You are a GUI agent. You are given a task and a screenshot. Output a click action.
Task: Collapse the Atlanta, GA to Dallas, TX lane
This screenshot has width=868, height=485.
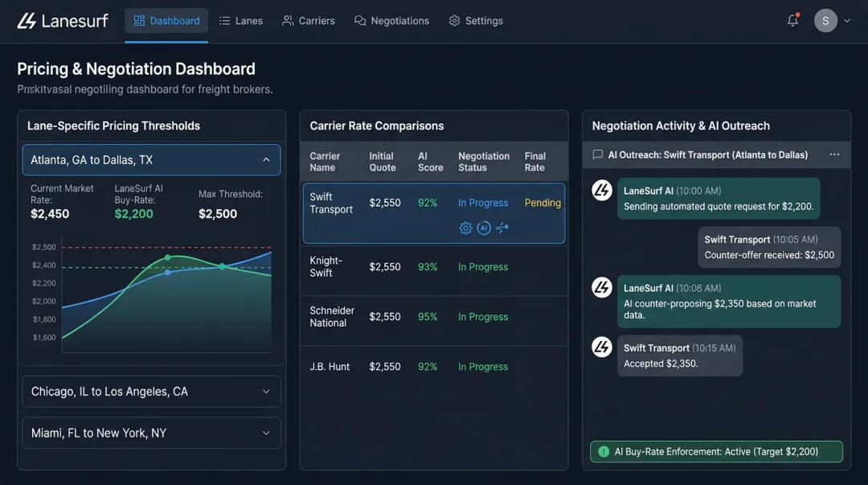[151, 159]
